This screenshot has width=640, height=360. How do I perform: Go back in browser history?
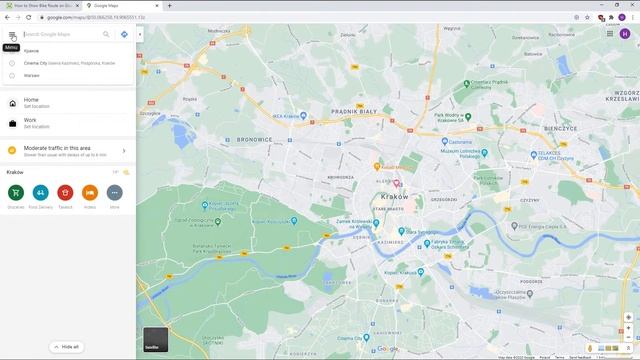pos(7,18)
